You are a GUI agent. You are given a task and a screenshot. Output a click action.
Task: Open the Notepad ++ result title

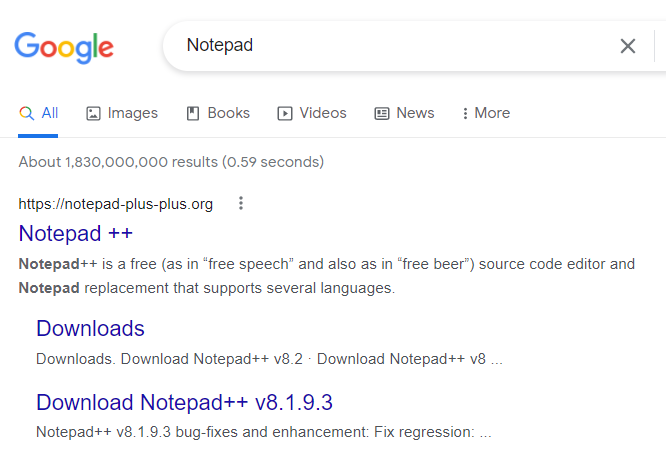(76, 234)
